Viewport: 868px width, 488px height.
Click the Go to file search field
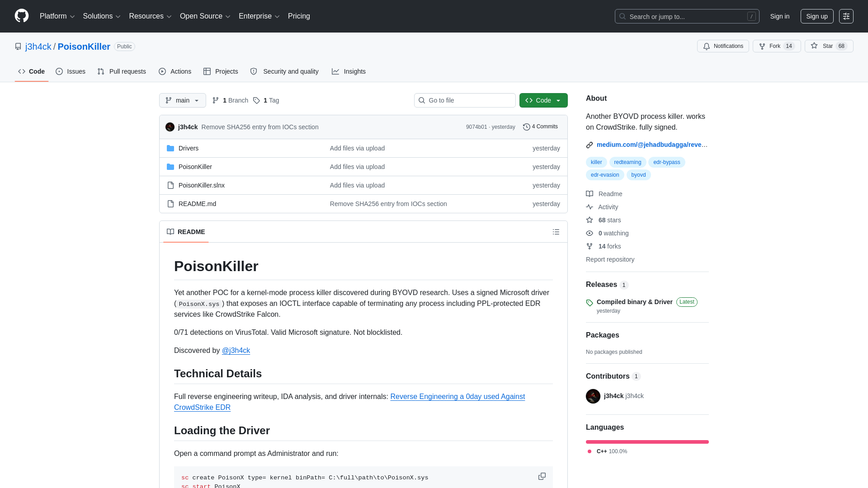(x=464, y=100)
